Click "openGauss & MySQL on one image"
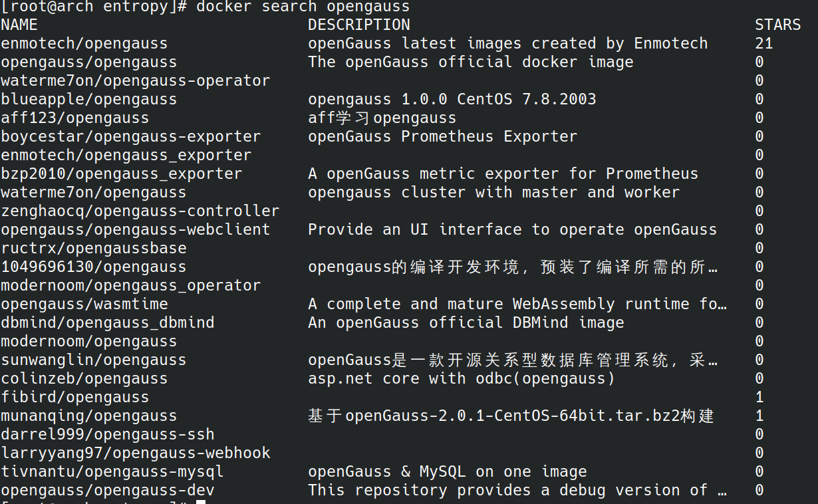 pos(448,472)
